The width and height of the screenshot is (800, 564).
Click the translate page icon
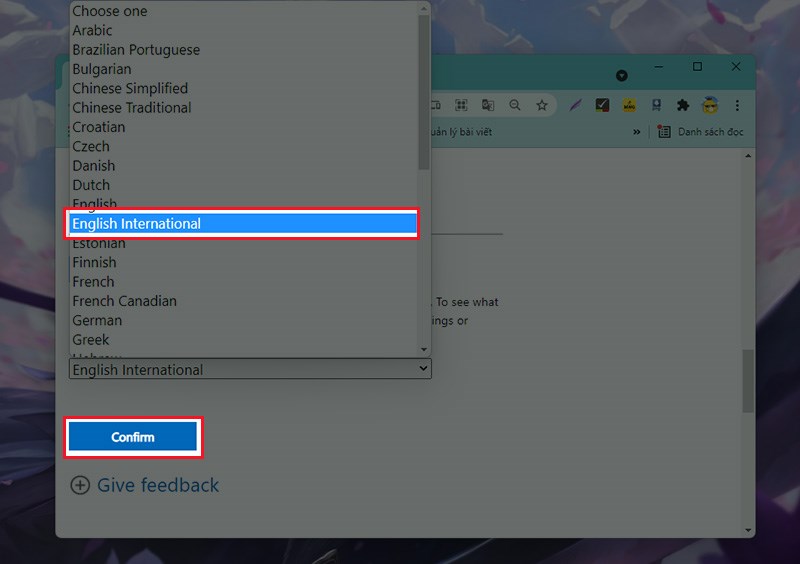coord(488,105)
